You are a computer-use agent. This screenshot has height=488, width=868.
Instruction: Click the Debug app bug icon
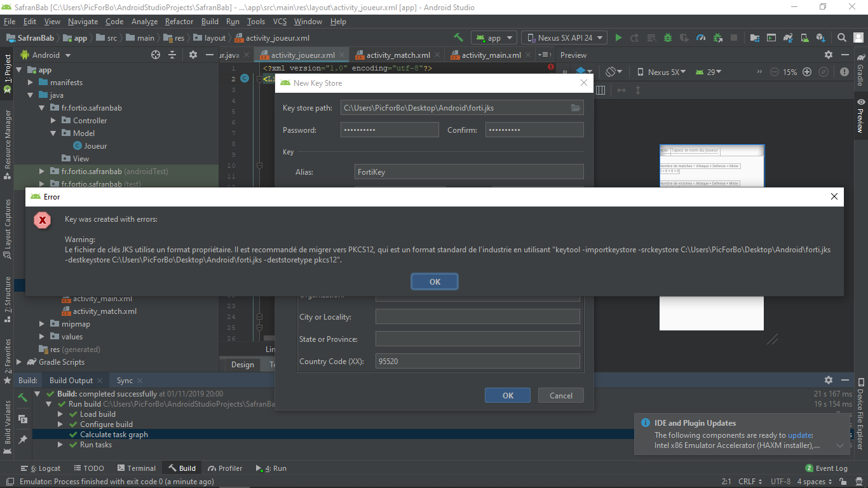point(668,37)
